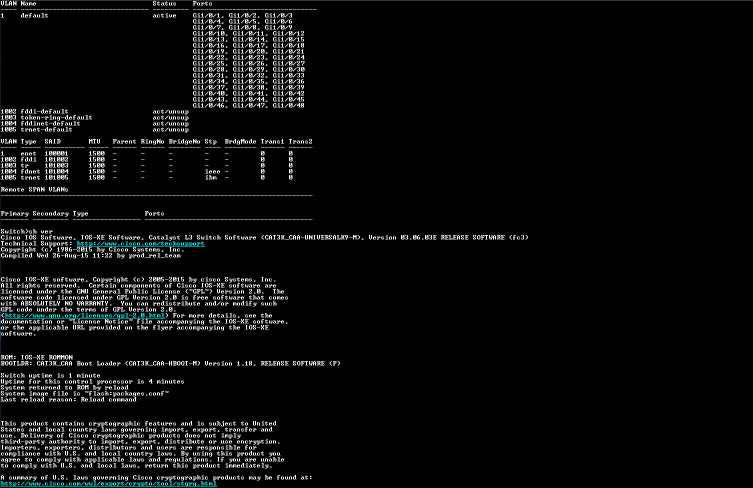Screen dimensions: 753x488
Task: Click the 'Compiled Wed 26-Aug-15' line
Action: [91, 256]
